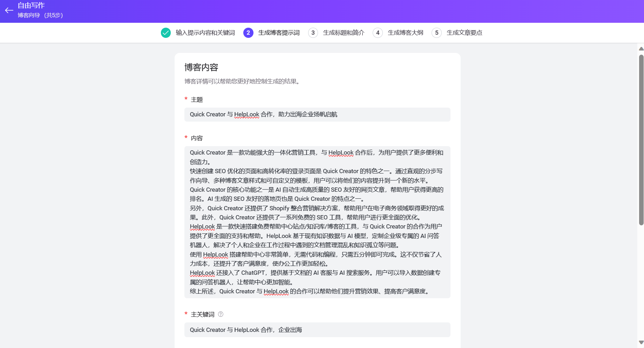Click the scrollbar down arrow
This screenshot has width=644, height=348.
pyautogui.click(x=641, y=342)
